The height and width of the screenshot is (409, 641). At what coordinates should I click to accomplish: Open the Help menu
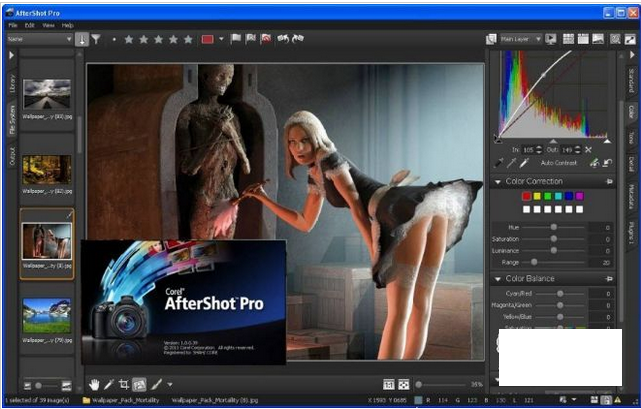[67, 25]
